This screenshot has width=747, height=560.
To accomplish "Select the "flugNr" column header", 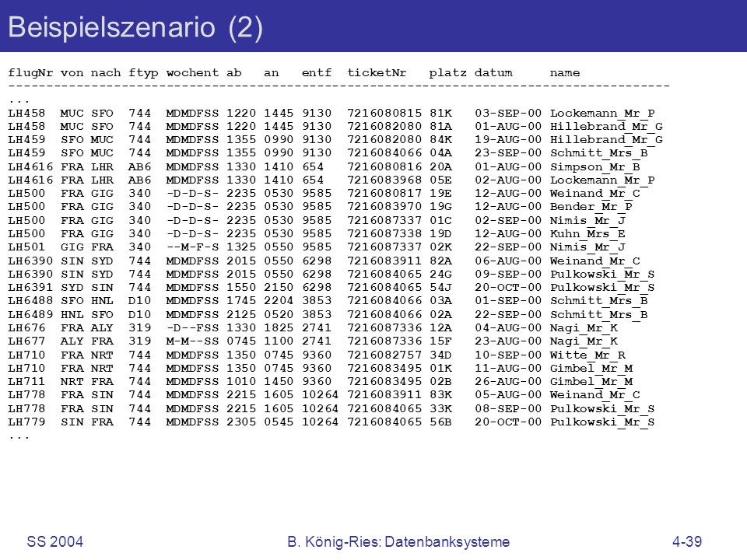I will (x=30, y=73).
